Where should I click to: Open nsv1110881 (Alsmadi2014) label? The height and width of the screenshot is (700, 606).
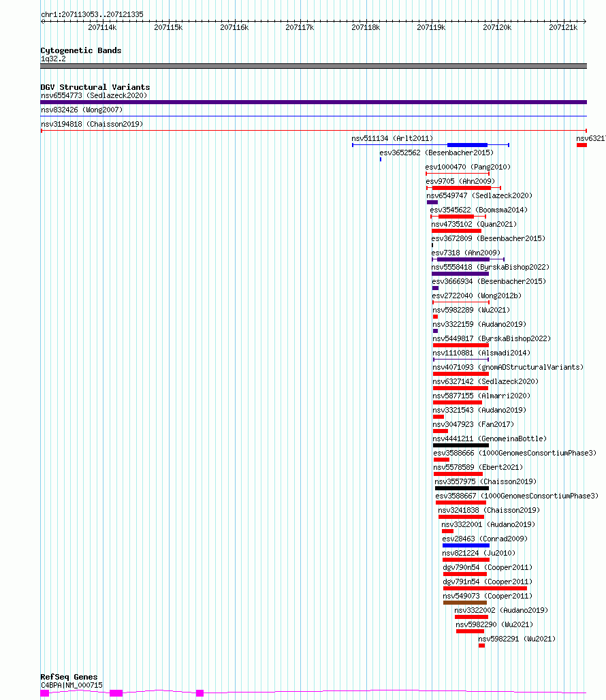(x=481, y=353)
